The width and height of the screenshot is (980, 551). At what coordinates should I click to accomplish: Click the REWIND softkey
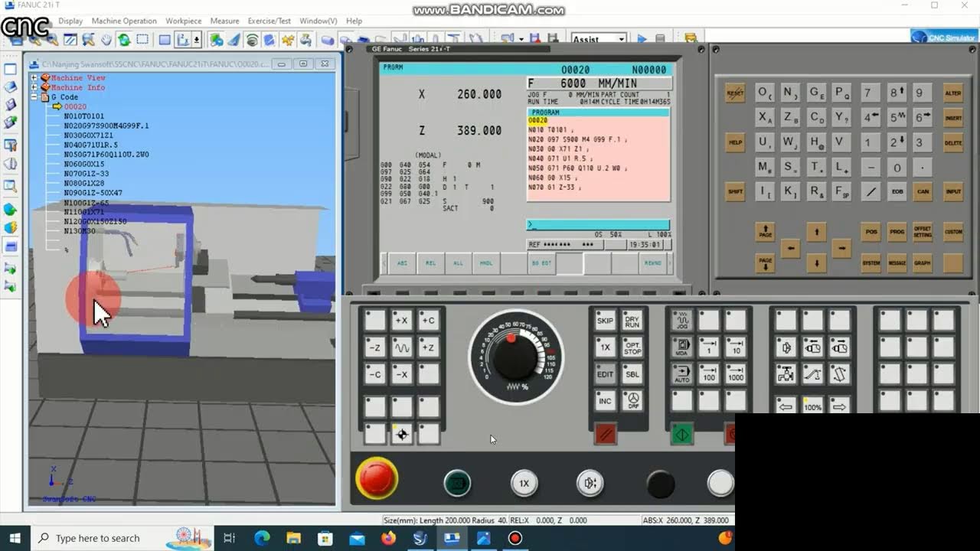pyautogui.click(x=652, y=263)
